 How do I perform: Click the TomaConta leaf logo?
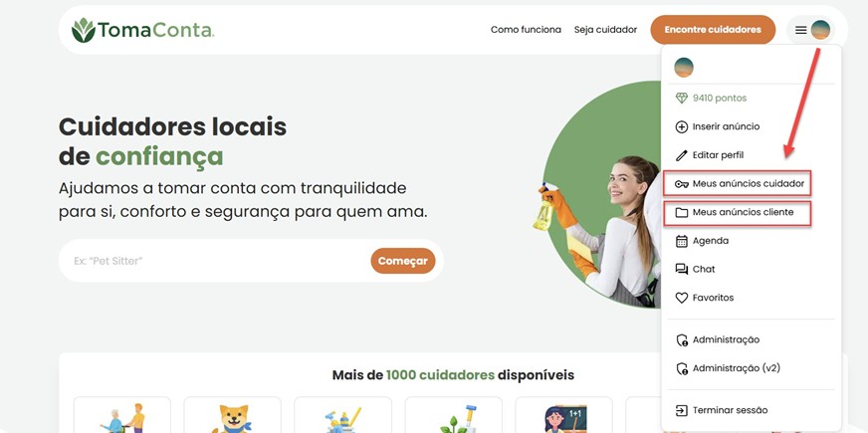click(84, 30)
